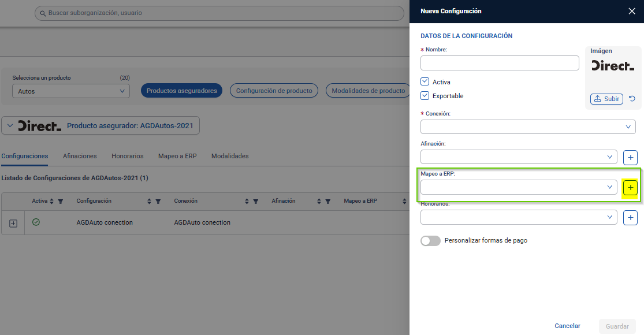
Task: Collapse the Producto asegurador AGDAutos-2021 chevron
Action: click(x=10, y=126)
